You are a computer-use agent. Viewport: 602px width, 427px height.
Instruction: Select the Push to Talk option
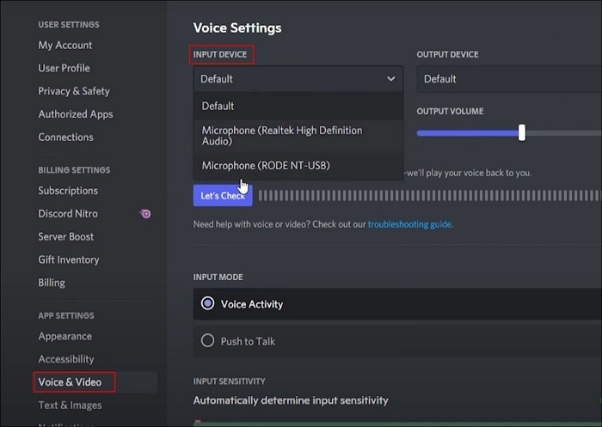208,341
